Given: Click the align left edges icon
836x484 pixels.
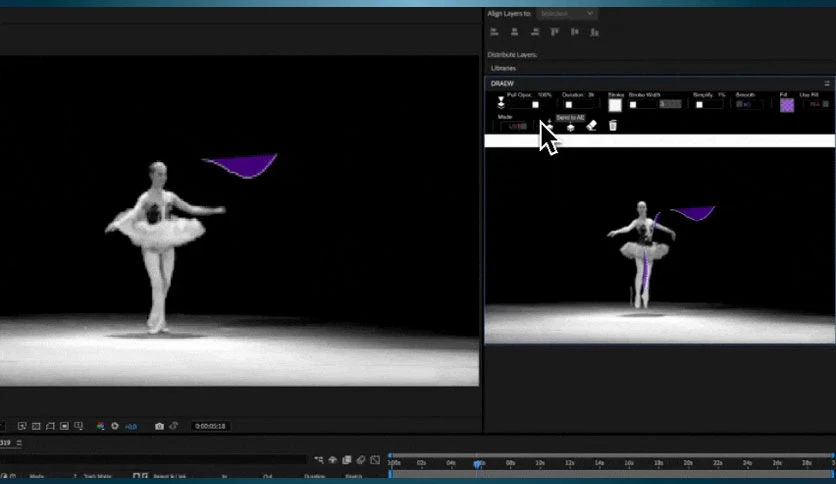Looking at the screenshot, I should pyautogui.click(x=494, y=33).
